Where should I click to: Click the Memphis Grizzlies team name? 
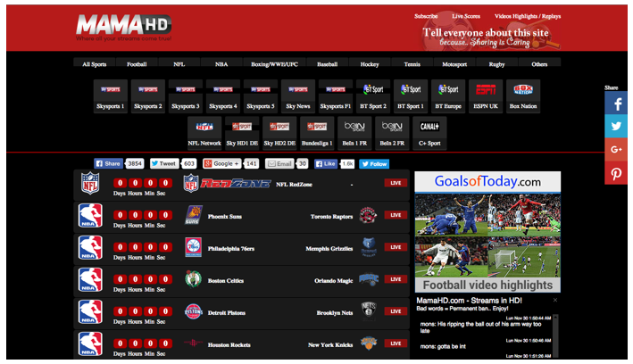(x=329, y=249)
